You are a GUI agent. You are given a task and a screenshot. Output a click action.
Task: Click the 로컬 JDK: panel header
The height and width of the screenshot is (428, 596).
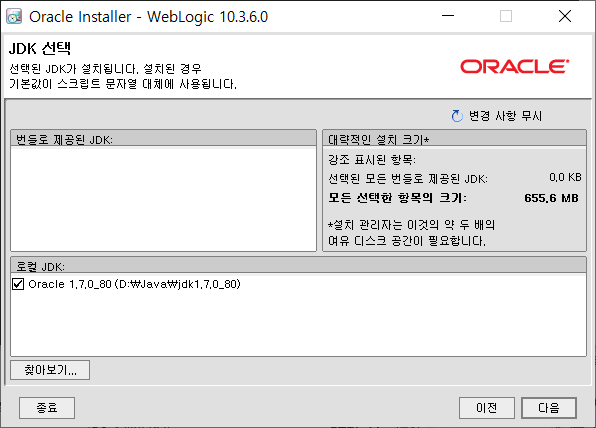(x=298, y=266)
